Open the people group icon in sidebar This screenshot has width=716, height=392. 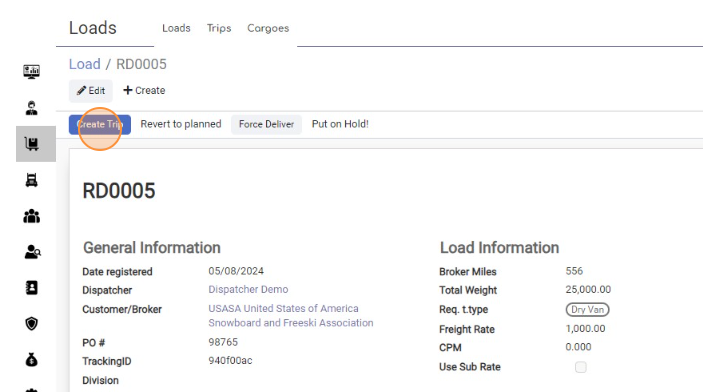point(32,216)
